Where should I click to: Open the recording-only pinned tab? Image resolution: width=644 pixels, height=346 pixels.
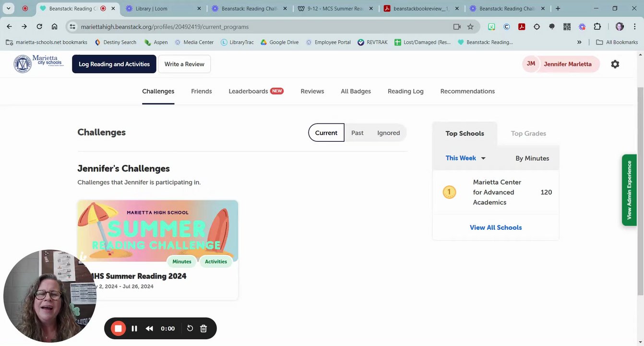point(25,8)
